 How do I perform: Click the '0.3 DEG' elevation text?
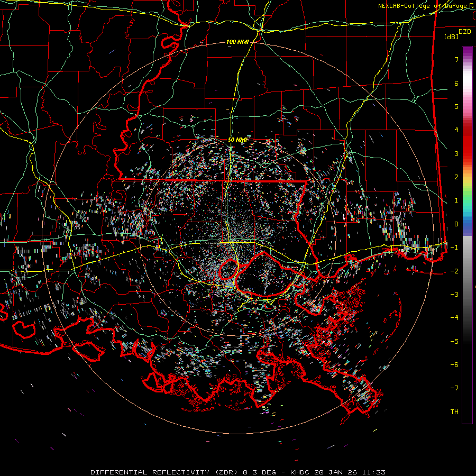tap(259, 472)
